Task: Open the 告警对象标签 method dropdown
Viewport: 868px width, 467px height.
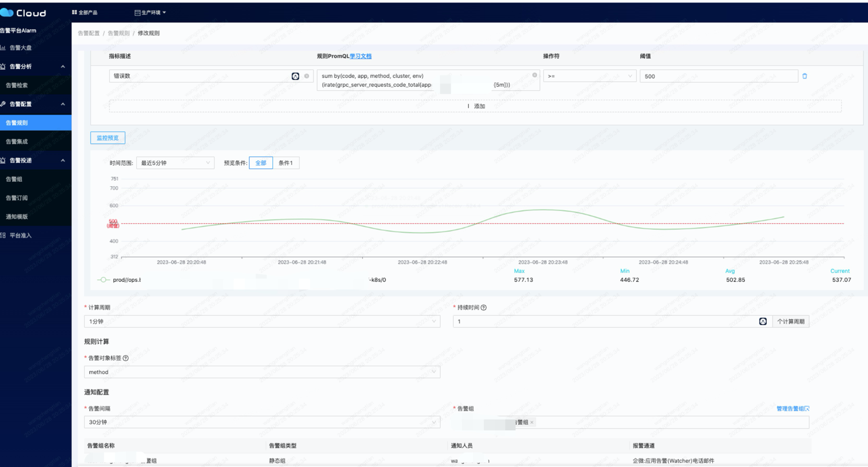Action: click(x=262, y=372)
